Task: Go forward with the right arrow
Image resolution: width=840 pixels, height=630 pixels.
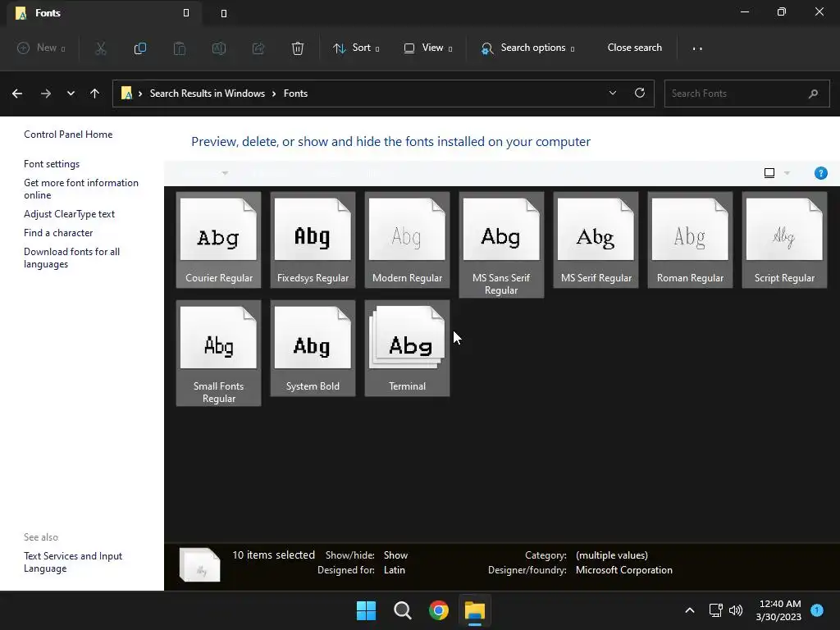Action: pos(46,94)
